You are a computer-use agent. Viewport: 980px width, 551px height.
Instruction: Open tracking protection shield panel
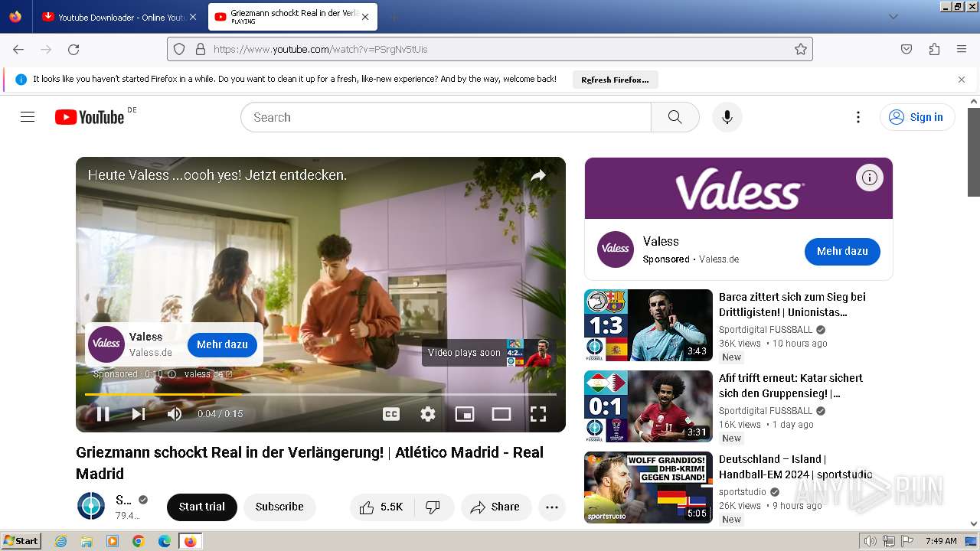(179, 49)
